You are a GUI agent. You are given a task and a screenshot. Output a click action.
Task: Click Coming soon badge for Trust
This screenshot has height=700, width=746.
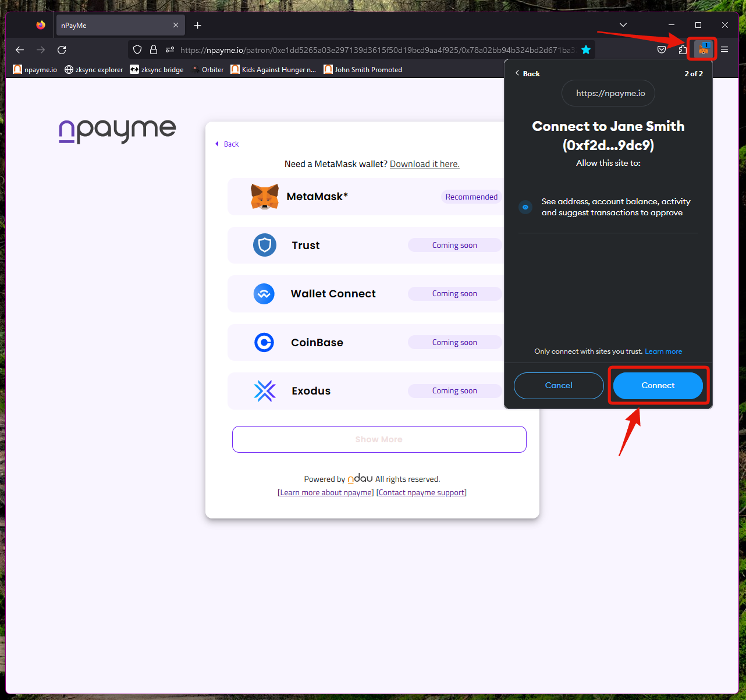coord(454,245)
